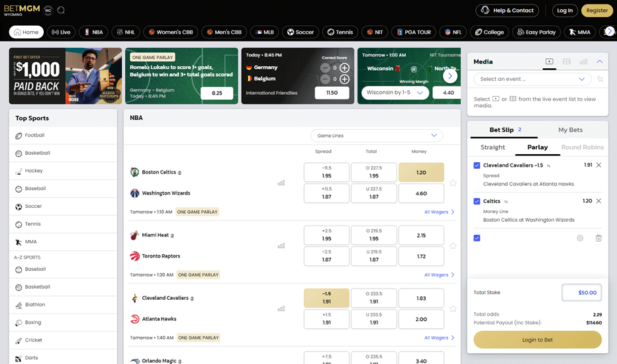Viewport: 617px width, 364px height.
Task: Switch to the Straight bet tab
Action: [x=493, y=147]
